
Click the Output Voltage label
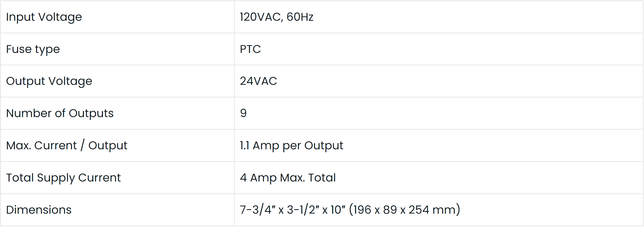pos(49,81)
